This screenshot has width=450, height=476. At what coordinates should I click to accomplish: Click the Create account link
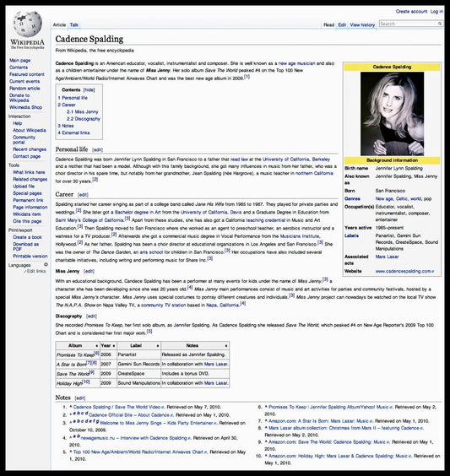click(411, 12)
